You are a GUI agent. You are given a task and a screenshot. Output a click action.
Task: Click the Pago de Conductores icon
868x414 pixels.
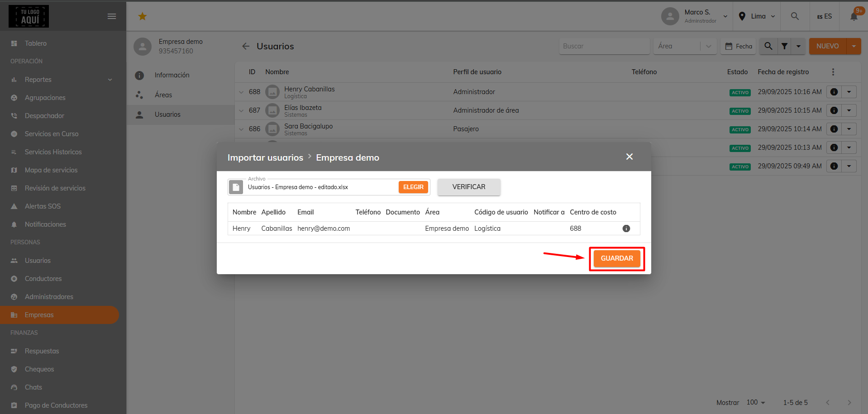click(14, 405)
